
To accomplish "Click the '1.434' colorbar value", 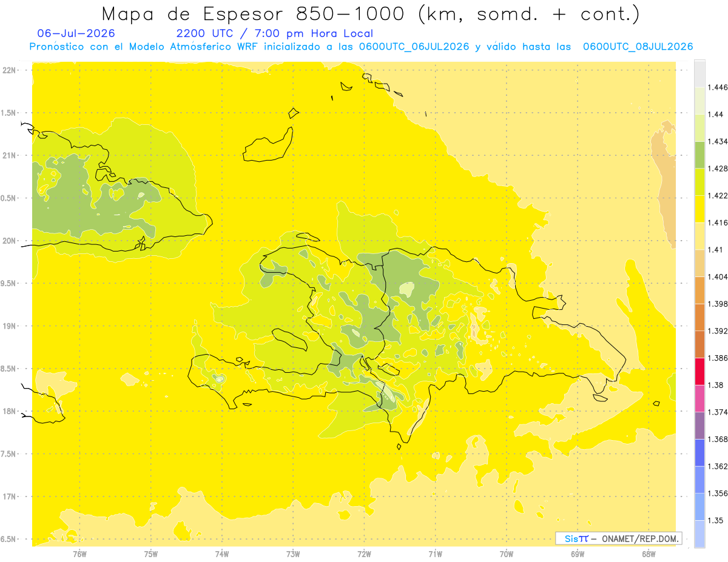I will click(x=718, y=141).
